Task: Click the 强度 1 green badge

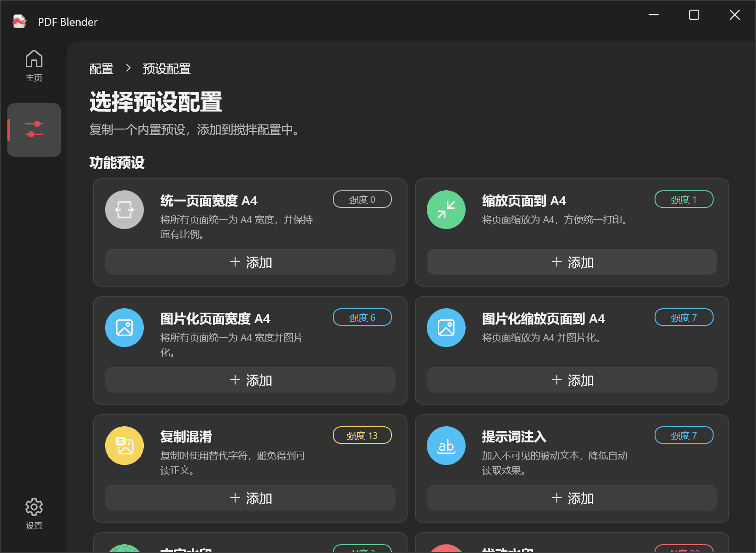Action: point(684,199)
